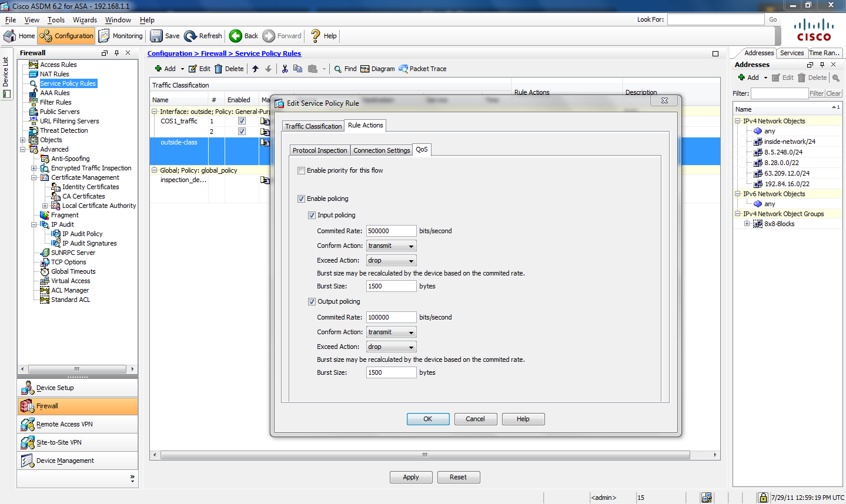Open Device Management section
This screenshot has height=504, width=846.
(78, 461)
